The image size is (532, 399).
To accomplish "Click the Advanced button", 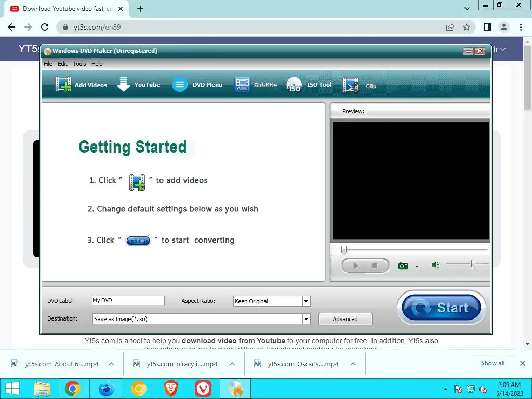I will tap(345, 319).
